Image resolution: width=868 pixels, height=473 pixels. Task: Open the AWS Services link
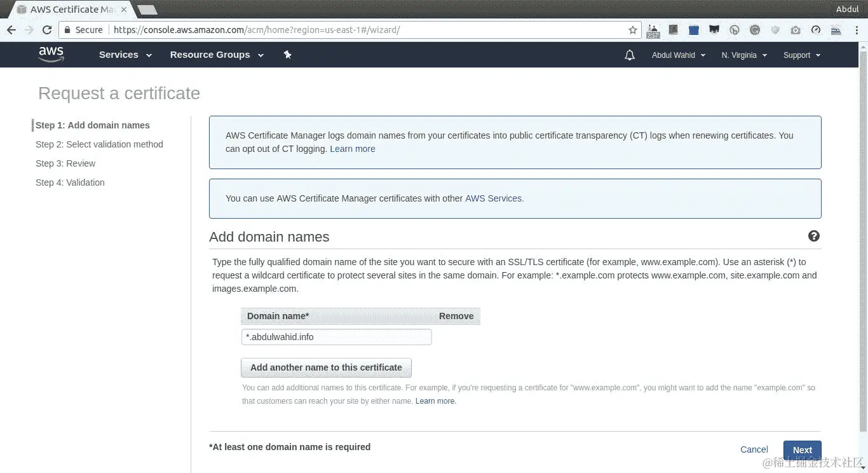click(494, 198)
